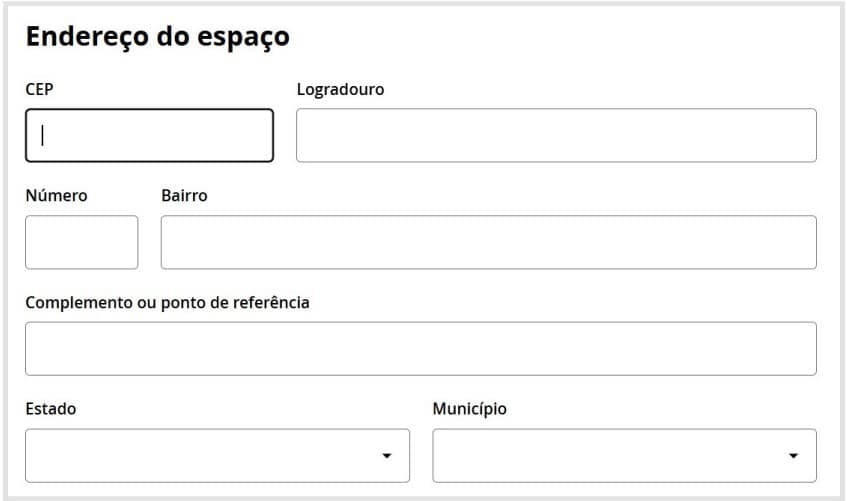
Task: Click into the Bairro field
Action: tap(488, 242)
